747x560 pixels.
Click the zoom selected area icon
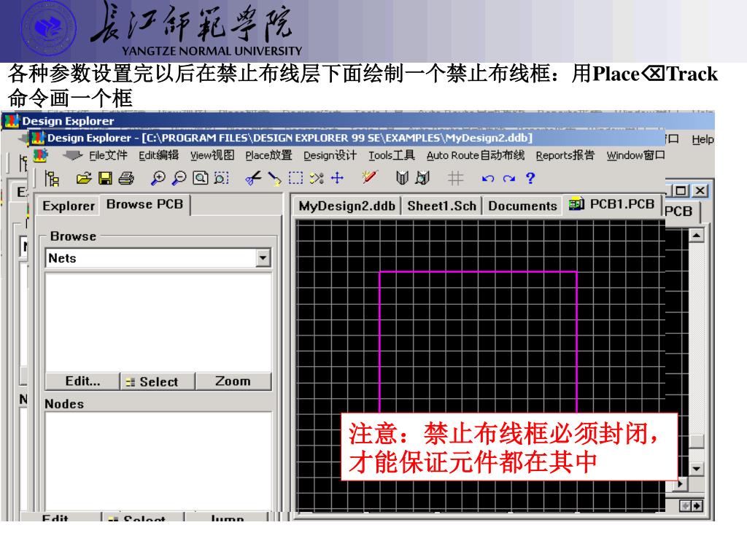tap(221, 178)
